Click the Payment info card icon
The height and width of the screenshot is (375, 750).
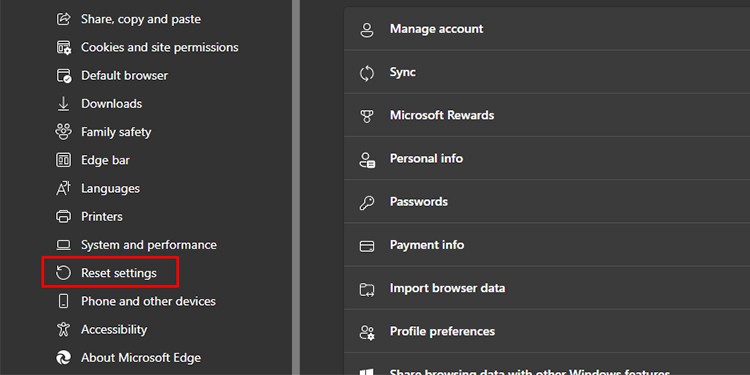point(367,246)
